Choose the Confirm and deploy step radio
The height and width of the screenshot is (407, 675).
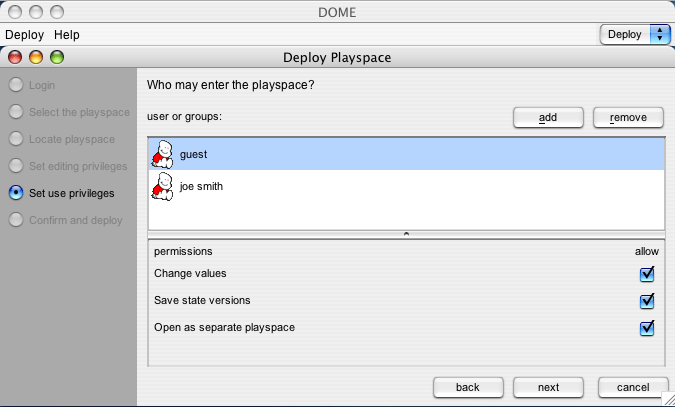click(x=16, y=220)
